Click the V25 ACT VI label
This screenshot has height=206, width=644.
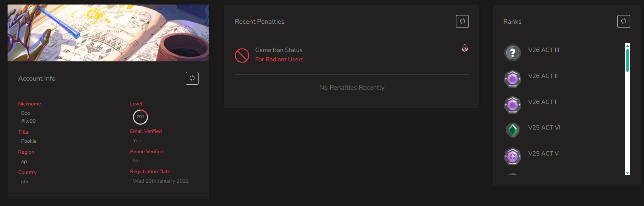point(544,127)
